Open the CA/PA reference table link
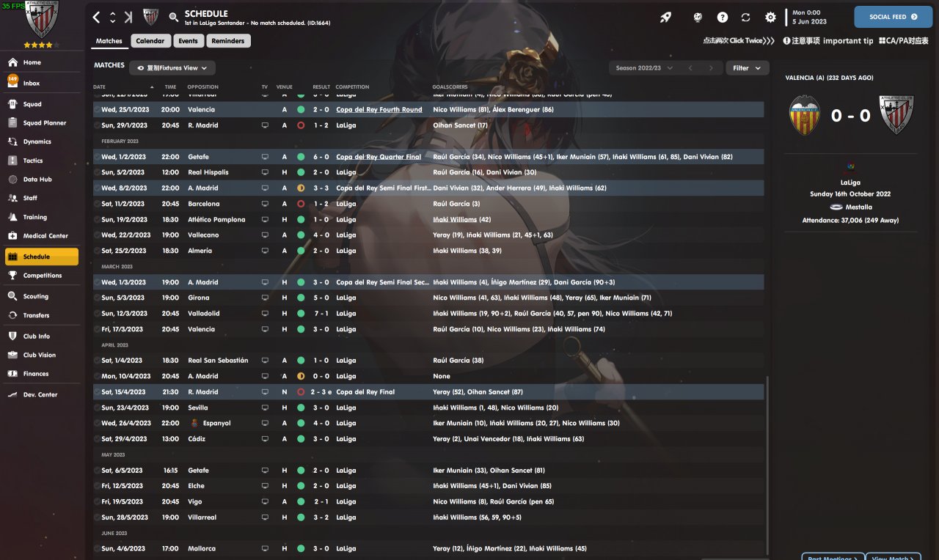This screenshot has height=560, width=939. (x=904, y=41)
